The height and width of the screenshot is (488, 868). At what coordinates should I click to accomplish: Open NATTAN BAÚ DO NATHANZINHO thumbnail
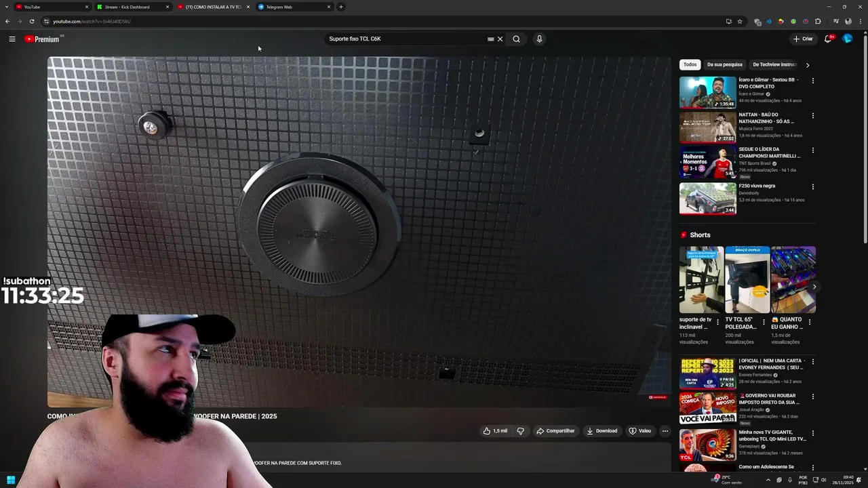[707, 127]
